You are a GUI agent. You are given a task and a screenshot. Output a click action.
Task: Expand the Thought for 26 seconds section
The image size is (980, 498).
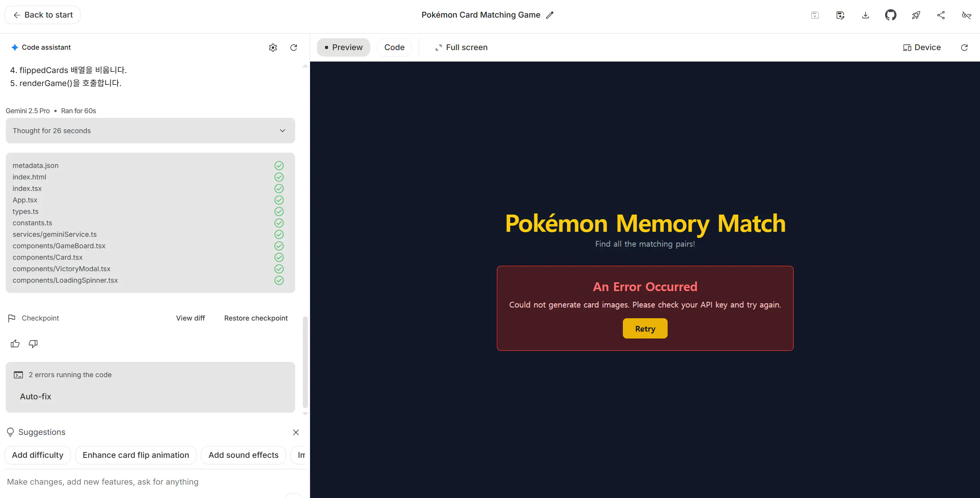click(x=150, y=131)
